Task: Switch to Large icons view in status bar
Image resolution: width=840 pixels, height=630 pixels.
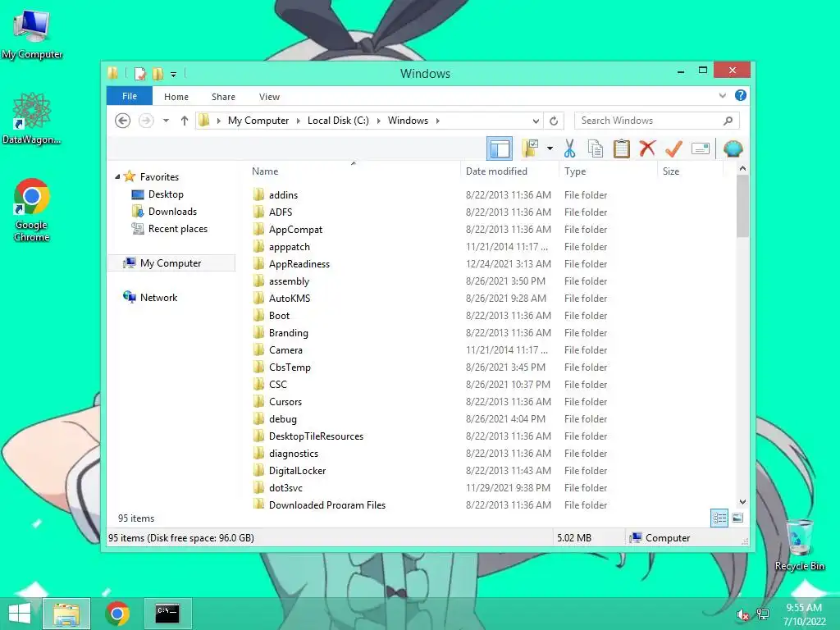Action: 737,518
